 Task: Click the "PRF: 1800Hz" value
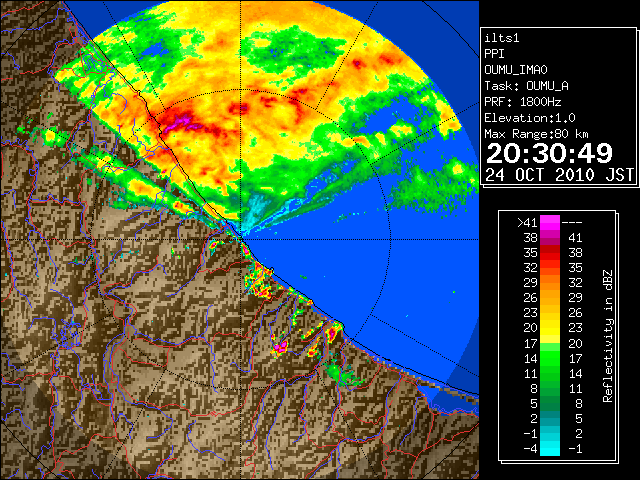coord(523,102)
